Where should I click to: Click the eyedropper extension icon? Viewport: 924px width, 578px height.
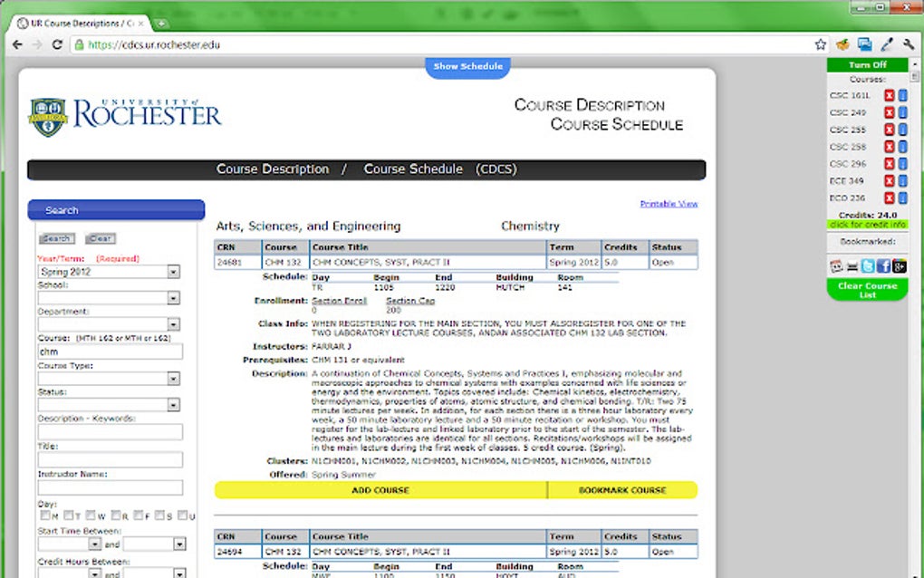pyautogui.click(x=886, y=44)
